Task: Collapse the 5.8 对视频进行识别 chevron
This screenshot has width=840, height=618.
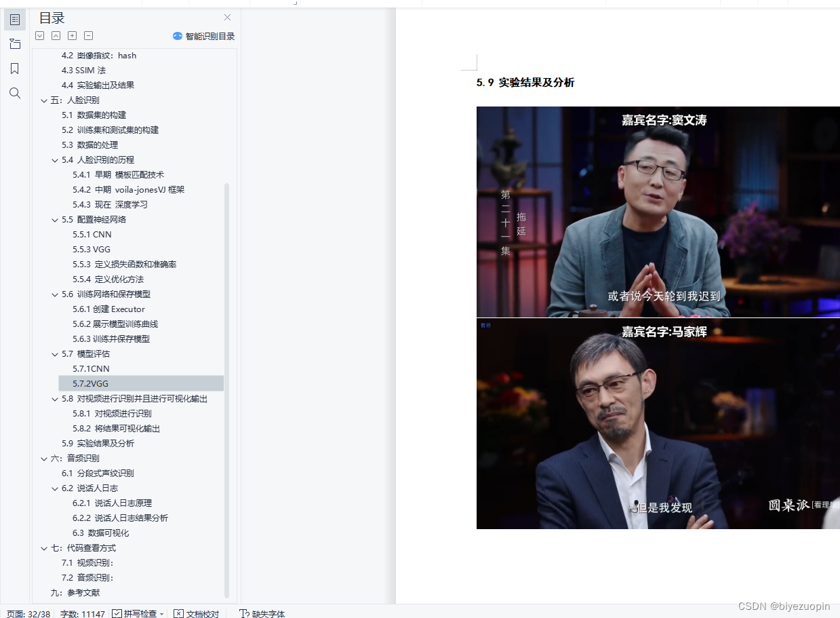Action: click(x=55, y=399)
